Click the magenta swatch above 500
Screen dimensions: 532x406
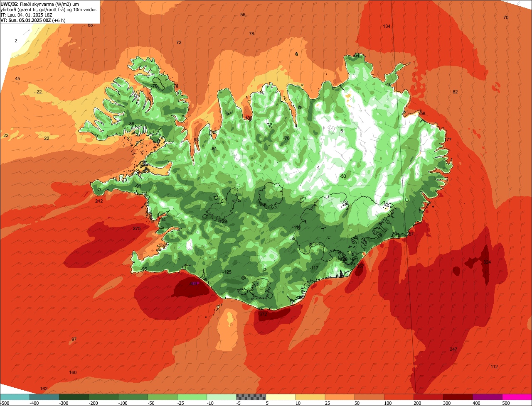click(x=517, y=397)
